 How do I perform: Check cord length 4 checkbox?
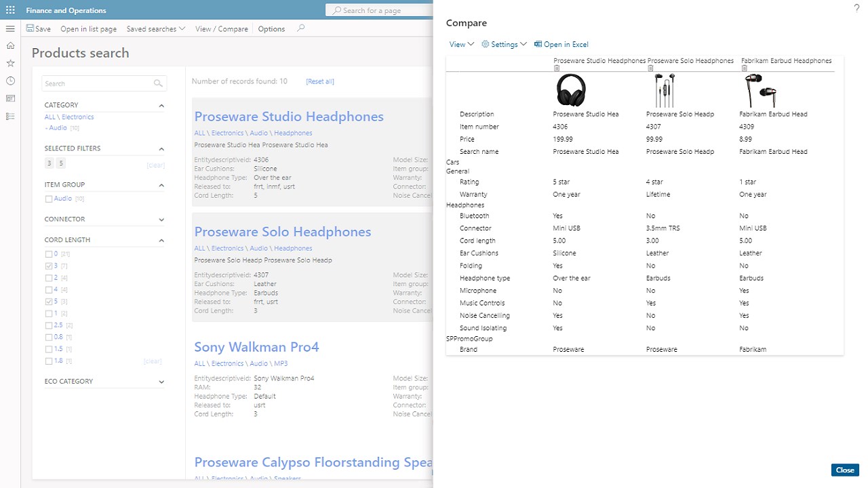click(49, 290)
